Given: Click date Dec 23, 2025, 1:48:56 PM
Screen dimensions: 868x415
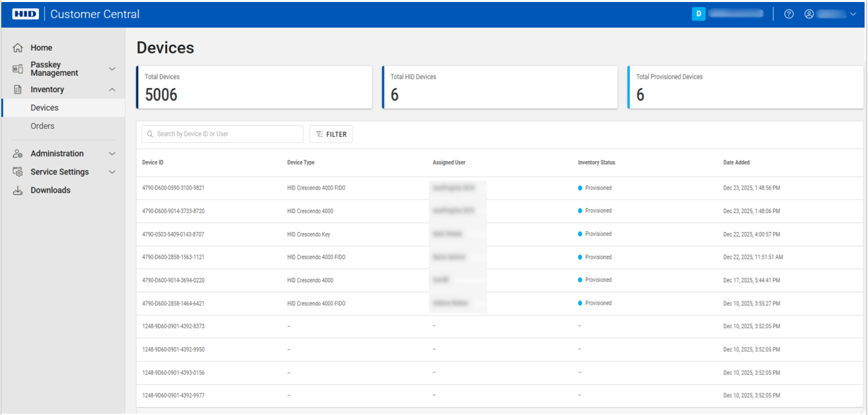Looking at the screenshot, I should click(x=752, y=188).
